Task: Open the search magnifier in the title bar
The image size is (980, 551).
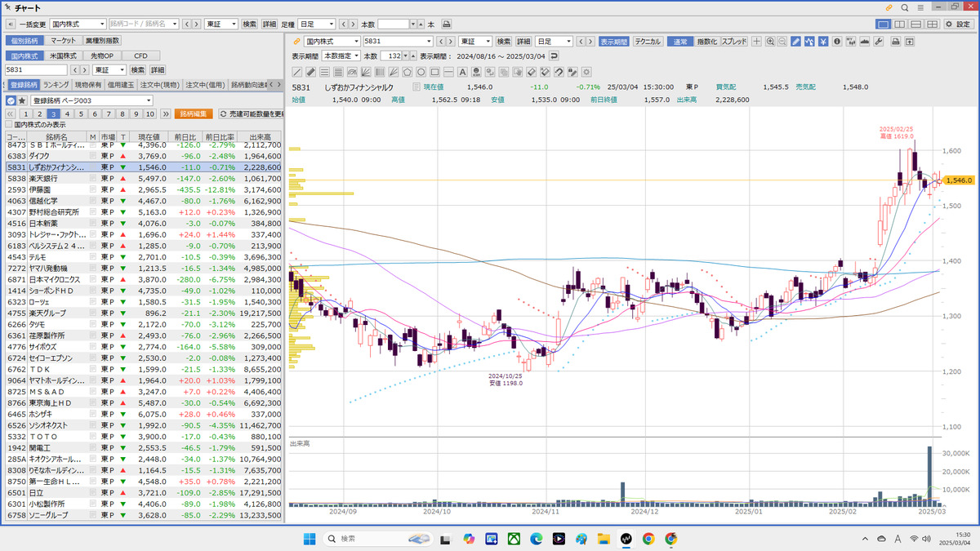Action: [x=906, y=7]
